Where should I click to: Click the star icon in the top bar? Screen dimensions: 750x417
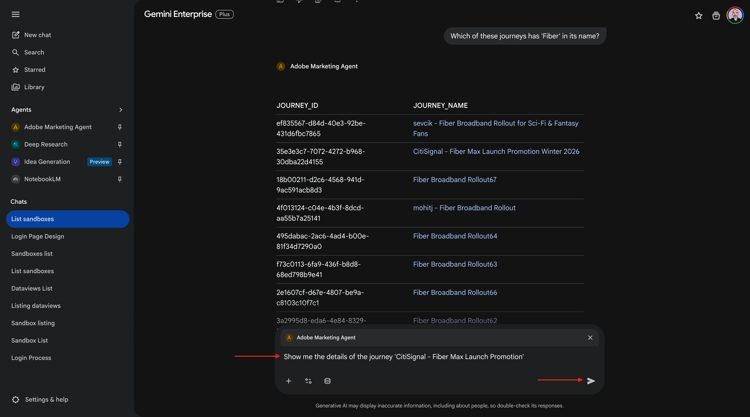click(x=698, y=16)
